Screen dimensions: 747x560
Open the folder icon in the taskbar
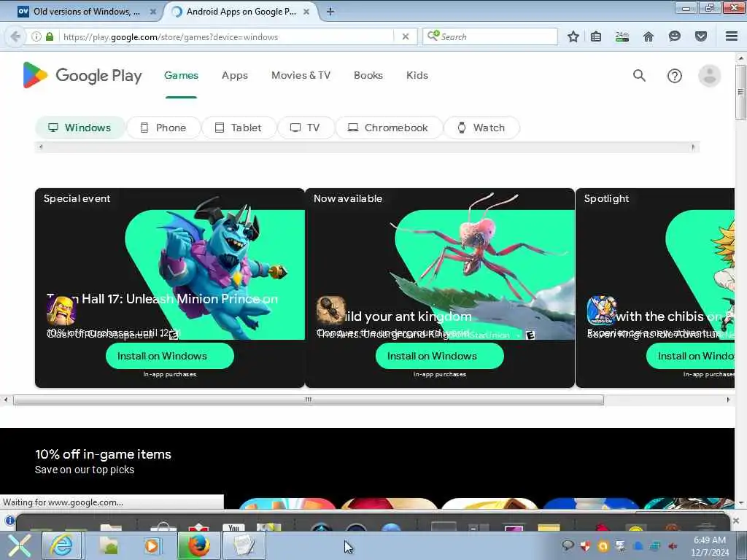tap(109, 545)
